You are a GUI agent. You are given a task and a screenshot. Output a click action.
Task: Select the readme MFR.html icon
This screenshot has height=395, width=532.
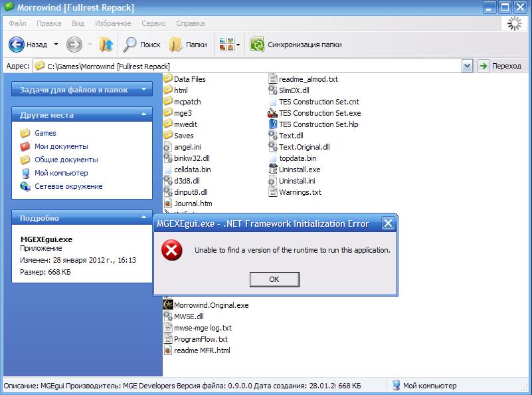[x=168, y=350]
